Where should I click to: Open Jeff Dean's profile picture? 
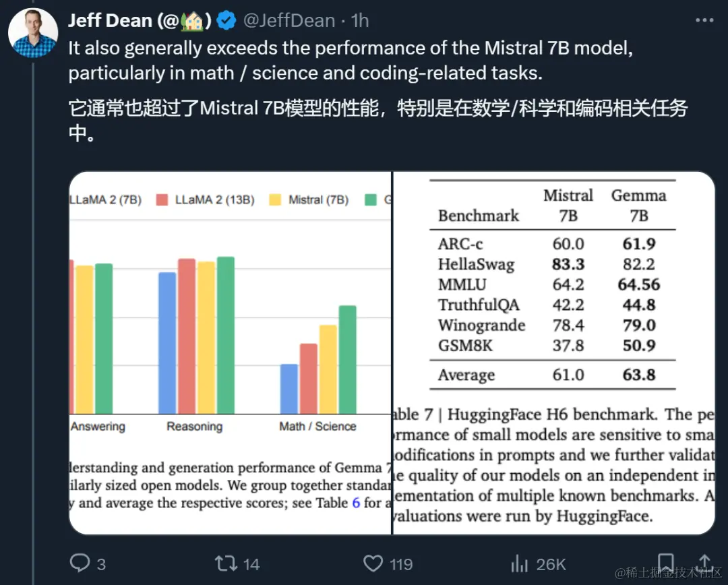click(33, 32)
